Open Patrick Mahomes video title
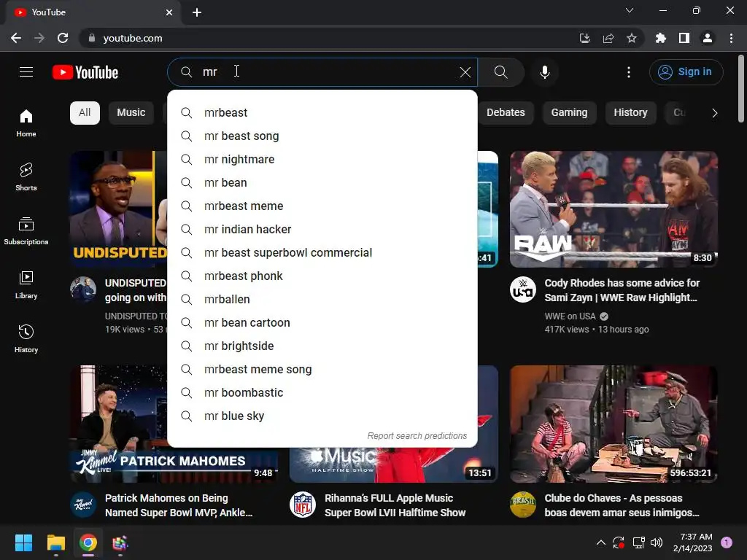Screen dimensions: 747x560 (x=179, y=505)
